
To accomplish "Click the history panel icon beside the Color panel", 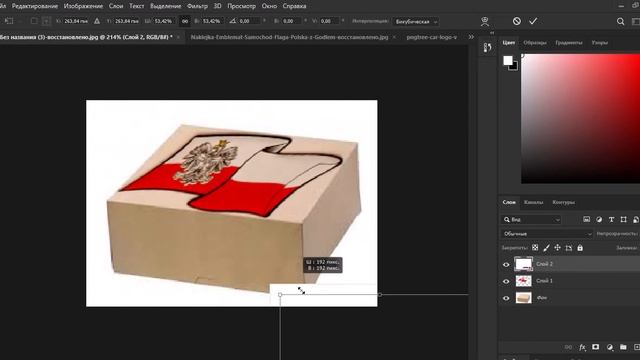I will click(487, 48).
